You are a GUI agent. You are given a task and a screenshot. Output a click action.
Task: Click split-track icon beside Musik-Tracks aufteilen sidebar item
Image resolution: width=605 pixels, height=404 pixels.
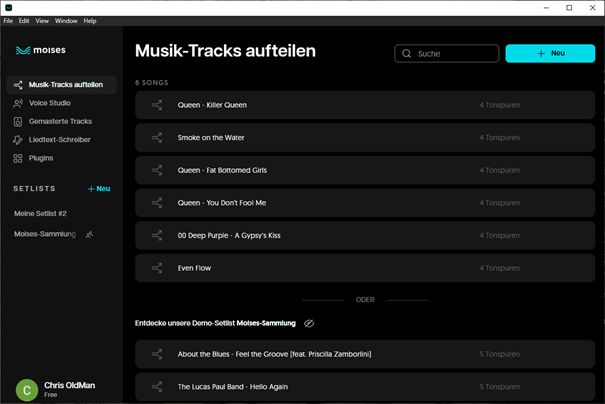tap(18, 85)
